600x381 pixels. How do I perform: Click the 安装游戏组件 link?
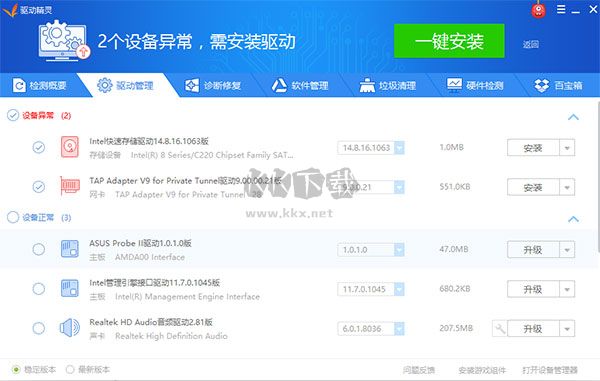(482, 370)
